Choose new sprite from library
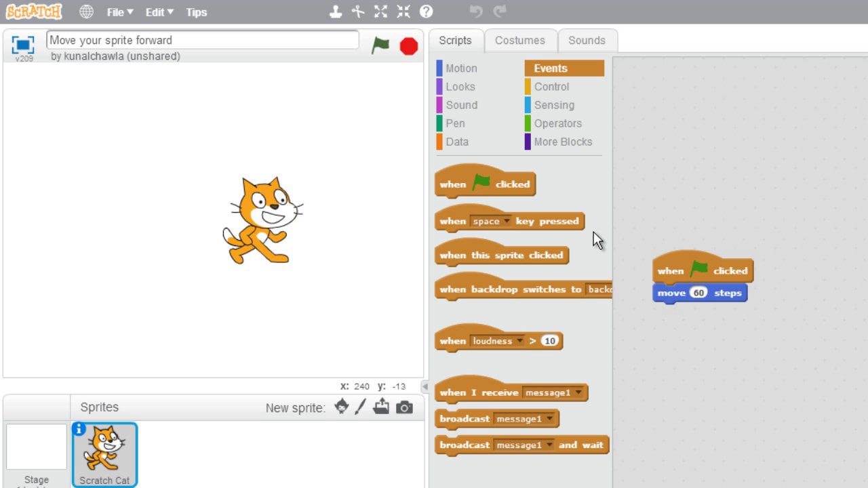Viewport: 868px width, 488px height. (x=342, y=407)
